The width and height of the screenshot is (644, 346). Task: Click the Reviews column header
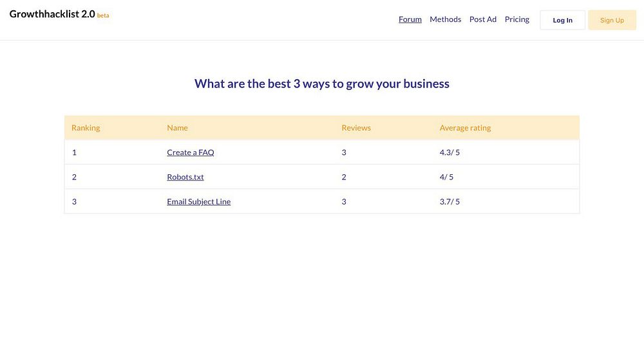(356, 127)
